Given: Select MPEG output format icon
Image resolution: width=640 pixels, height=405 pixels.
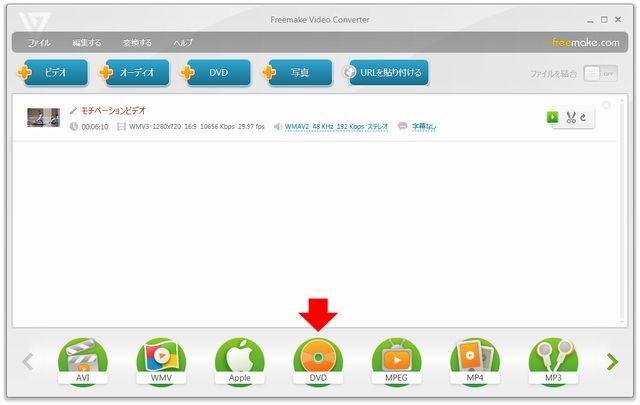Looking at the screenshot, I should 396,360.
